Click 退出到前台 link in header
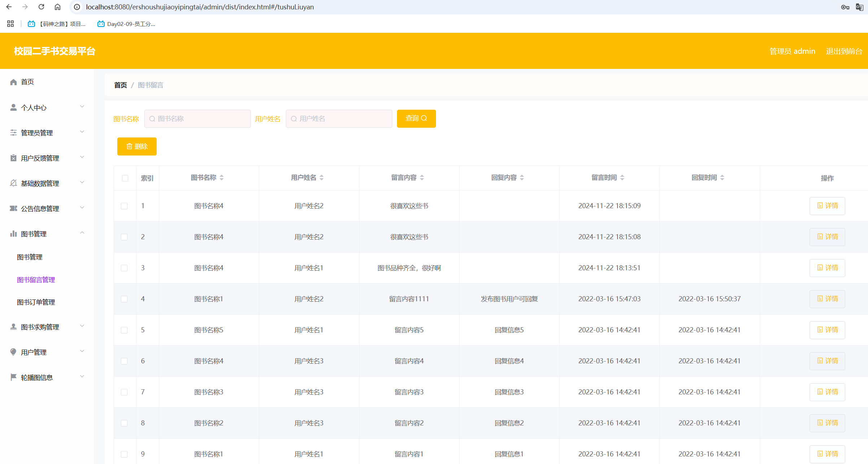The image size is (868, 464). 844,51
